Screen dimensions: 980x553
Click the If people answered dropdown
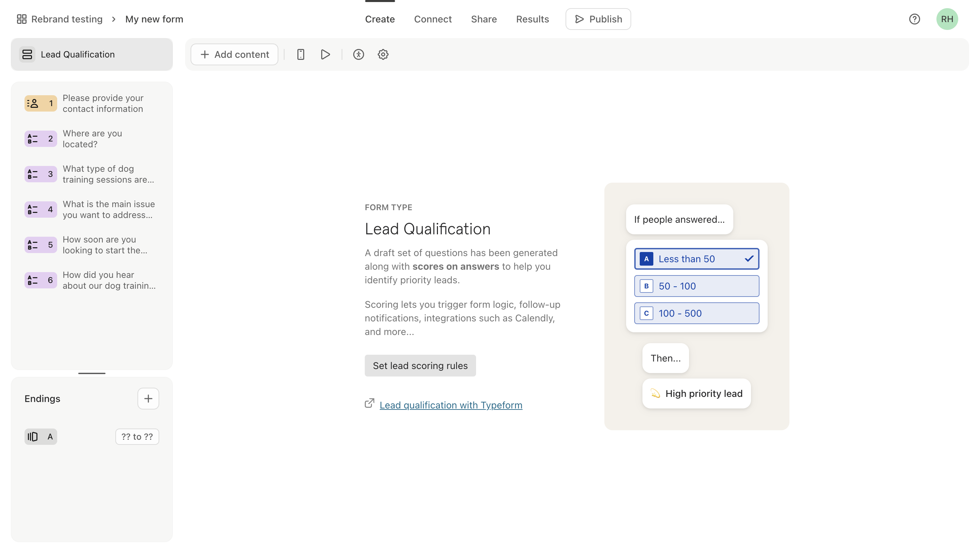tap(679, 219)
